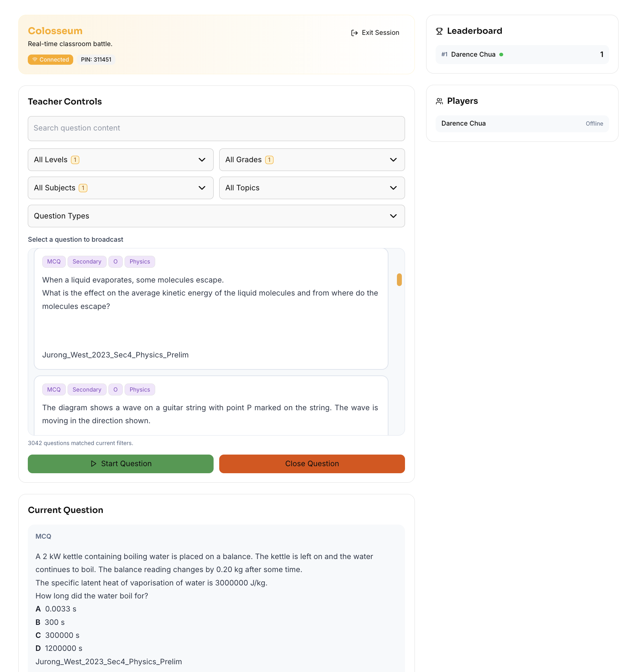Click answer option A 0.0033 s
Image resolution: width=639 pixels, height=672 pixels.
[x=56, y=609]
